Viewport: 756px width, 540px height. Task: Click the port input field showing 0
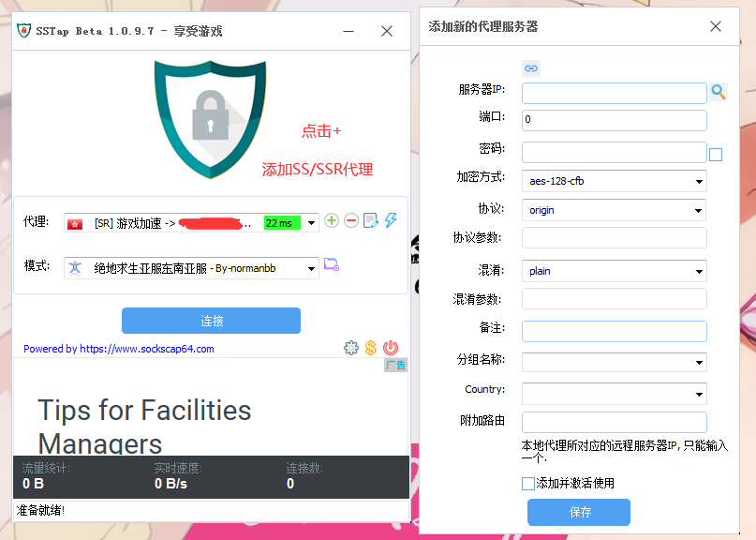coord(615,120)
